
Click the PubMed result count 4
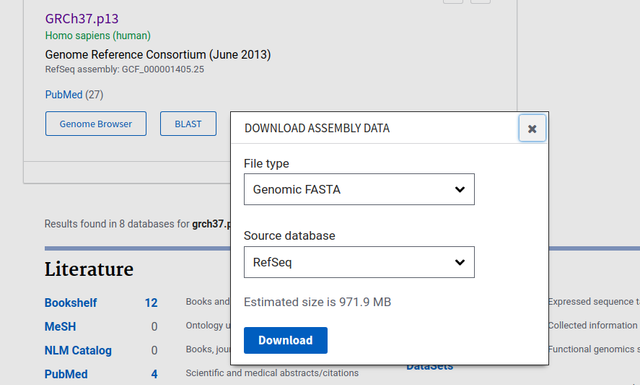point(154,374)
